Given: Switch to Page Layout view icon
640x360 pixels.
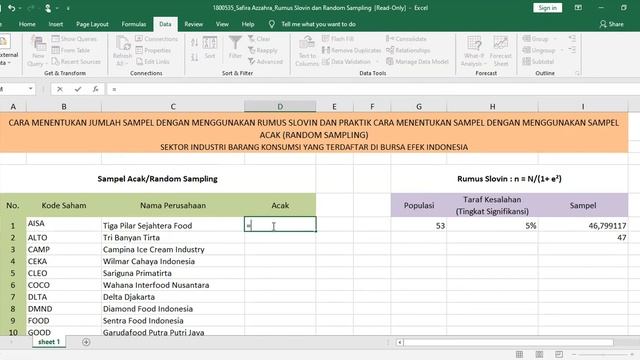Looking at the screenshot, I should tap(539, 354).
